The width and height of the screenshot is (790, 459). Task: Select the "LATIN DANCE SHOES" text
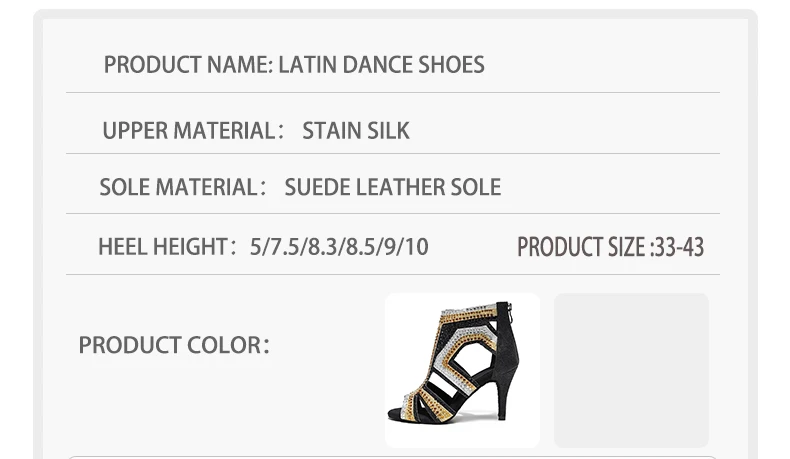click(381, 65)
